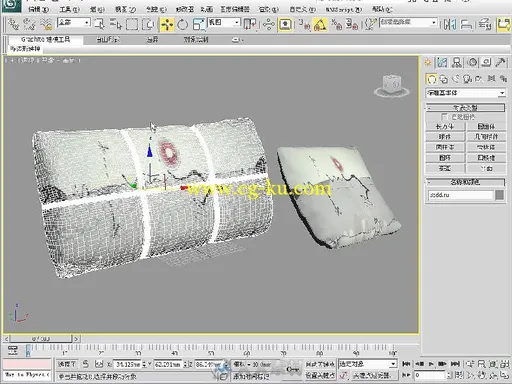
Task: Enable the AutoGrid checkbox
Action: (x=444, y=117)
